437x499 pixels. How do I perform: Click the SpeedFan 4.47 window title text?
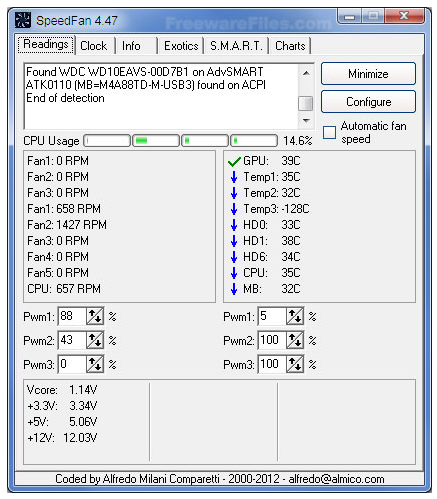(x=77, y=21)
